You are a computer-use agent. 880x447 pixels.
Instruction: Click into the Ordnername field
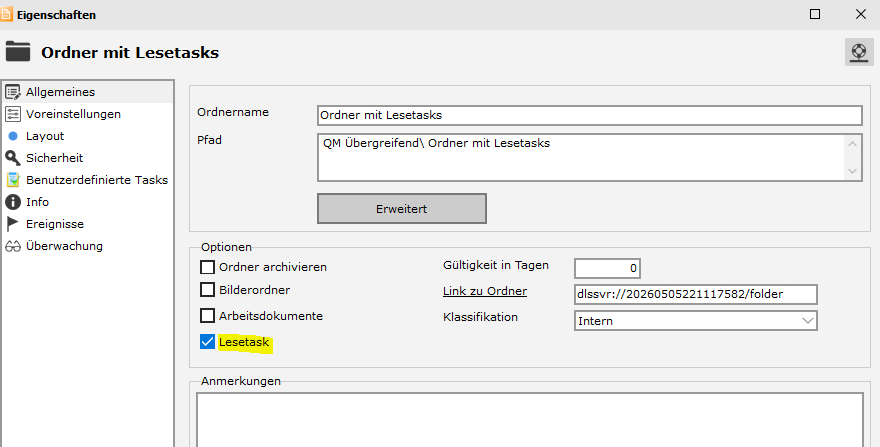(590, 115)
